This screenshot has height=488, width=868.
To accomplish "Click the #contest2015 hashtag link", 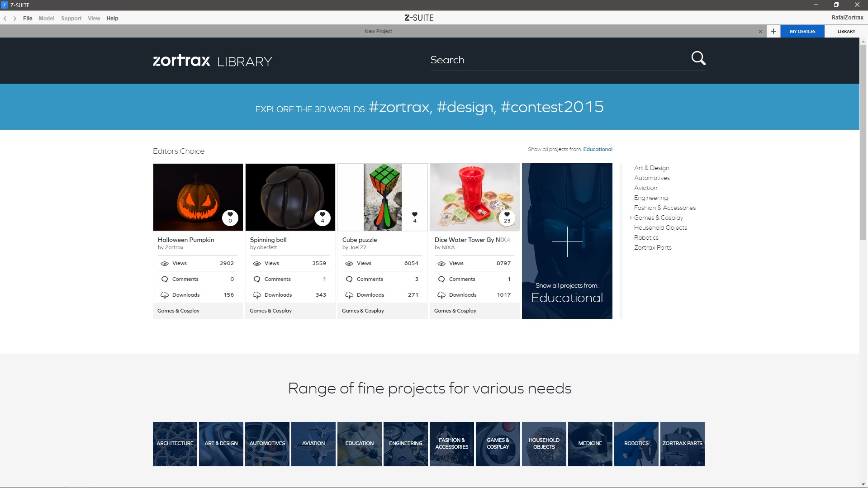I will click(x=552, y=107).
